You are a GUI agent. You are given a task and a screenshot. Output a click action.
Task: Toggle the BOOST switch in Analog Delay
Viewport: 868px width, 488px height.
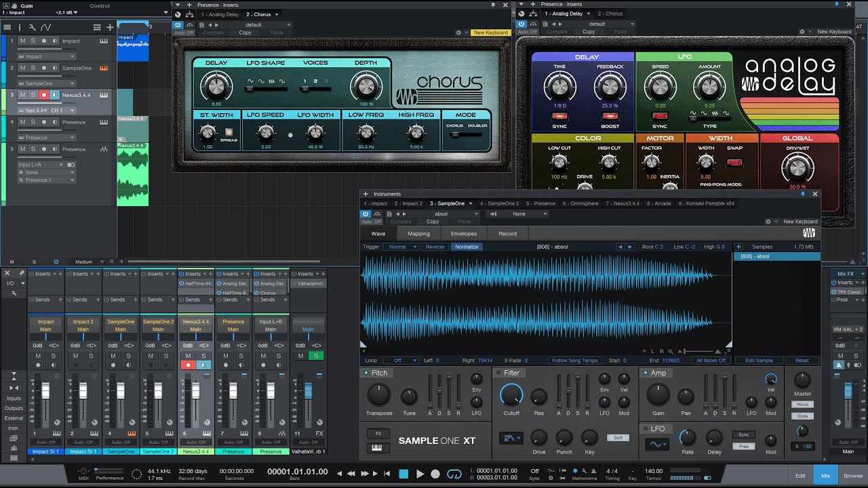tap(610, 117)
